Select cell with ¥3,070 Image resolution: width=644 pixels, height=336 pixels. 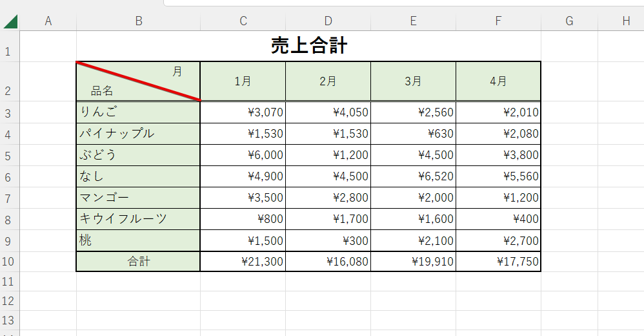[x=243, y=112]
